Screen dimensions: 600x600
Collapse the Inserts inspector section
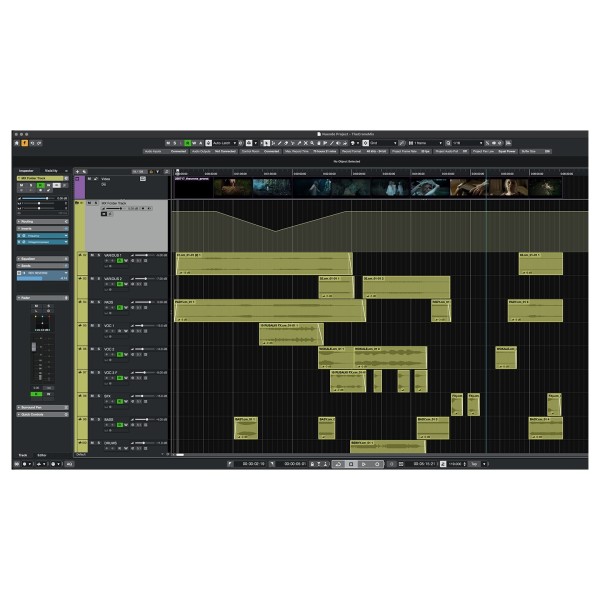tap(42, 228)
